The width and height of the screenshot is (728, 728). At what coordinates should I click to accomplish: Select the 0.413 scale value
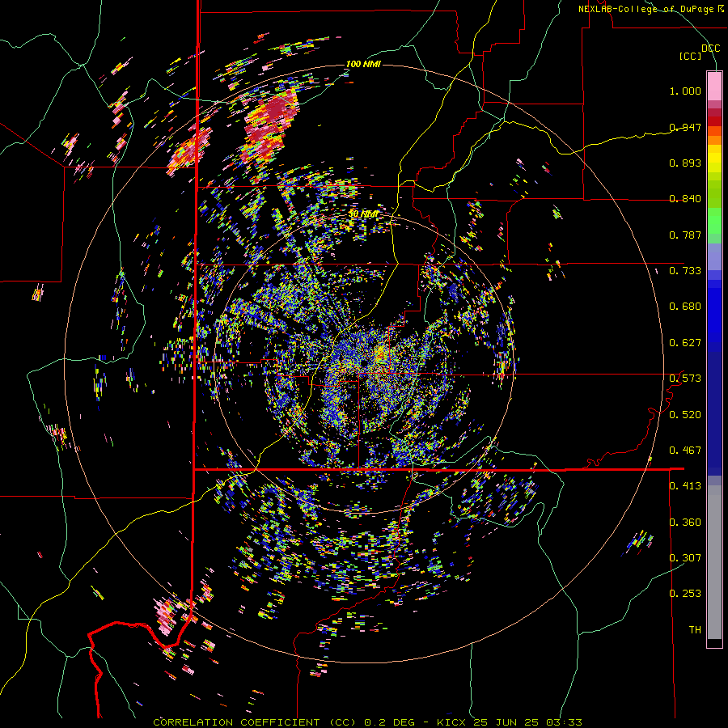(685, 486)
